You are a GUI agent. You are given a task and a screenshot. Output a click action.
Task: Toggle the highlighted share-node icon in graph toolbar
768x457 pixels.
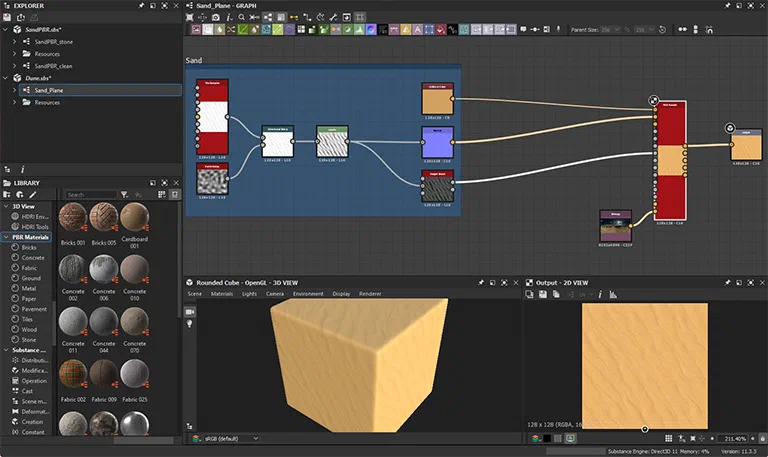click(x=268, y=17)
